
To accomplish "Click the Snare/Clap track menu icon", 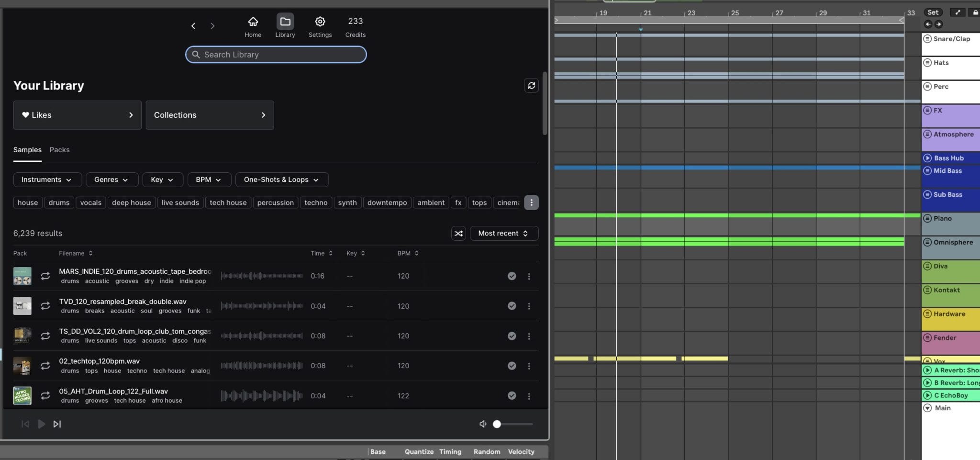I will point(928,39).
